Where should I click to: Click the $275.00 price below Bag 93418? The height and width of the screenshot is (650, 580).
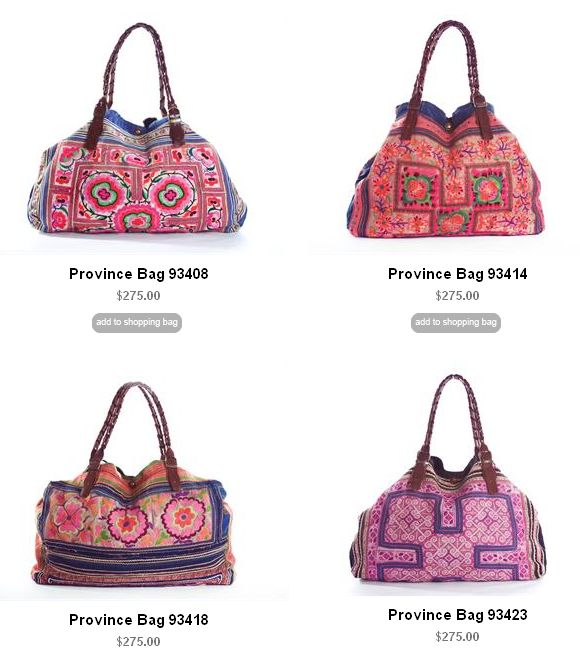(x=138, y=641)
